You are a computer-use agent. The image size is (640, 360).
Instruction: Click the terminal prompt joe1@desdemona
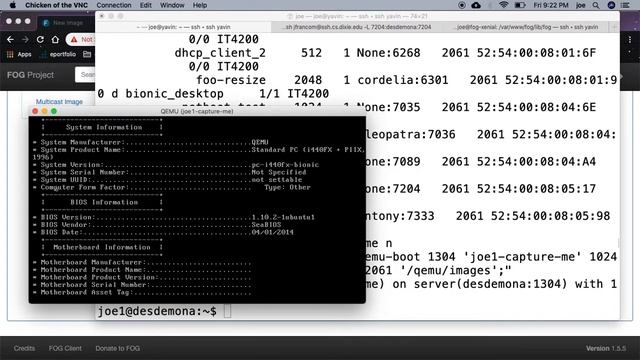[x=157, y=311]
